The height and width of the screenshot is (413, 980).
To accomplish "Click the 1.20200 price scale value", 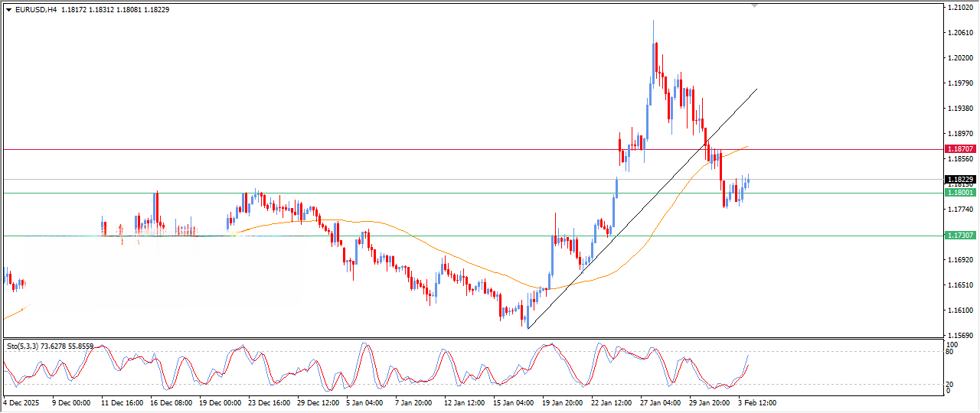I will pos(959,58).
